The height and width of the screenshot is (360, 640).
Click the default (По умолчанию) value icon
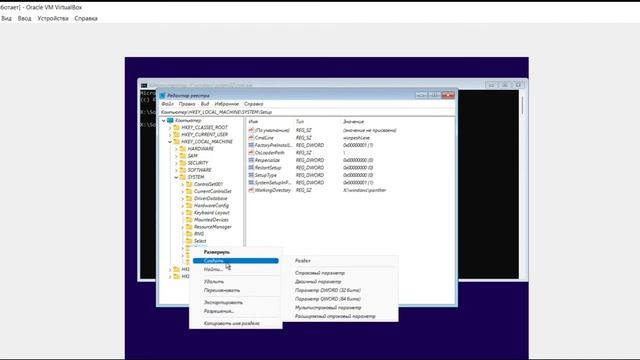click(x=251, y=130)
